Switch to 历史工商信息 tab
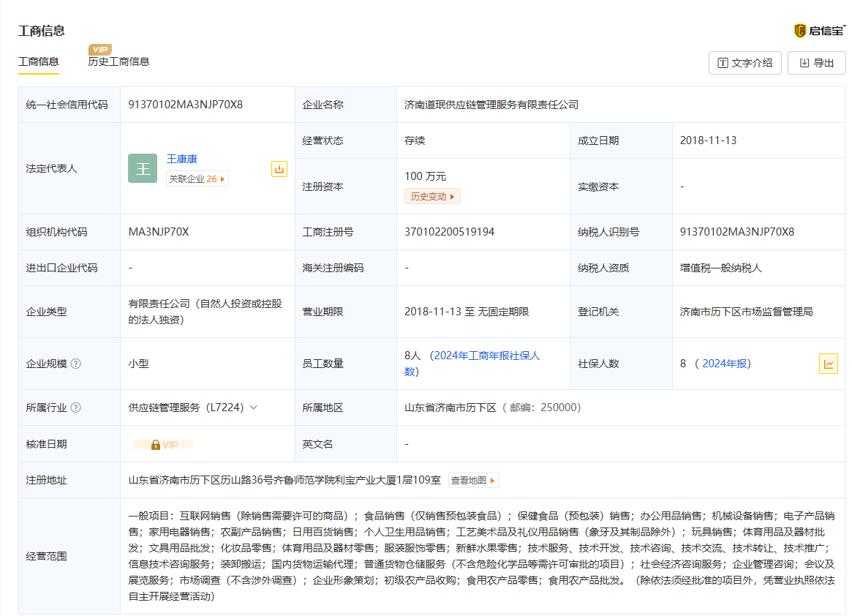The width and height of the screenshot is (852, 616). click(x=118, y=62)
